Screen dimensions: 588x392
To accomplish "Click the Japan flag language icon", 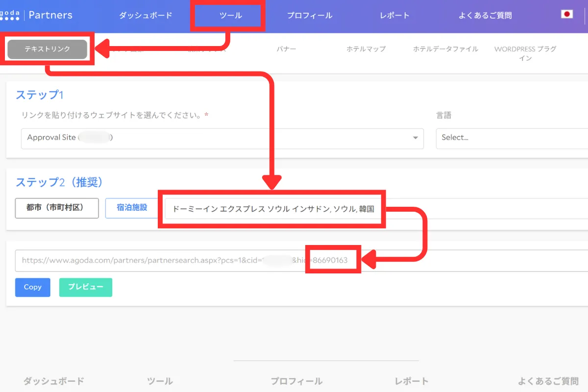I will click(x=567, y=14).
